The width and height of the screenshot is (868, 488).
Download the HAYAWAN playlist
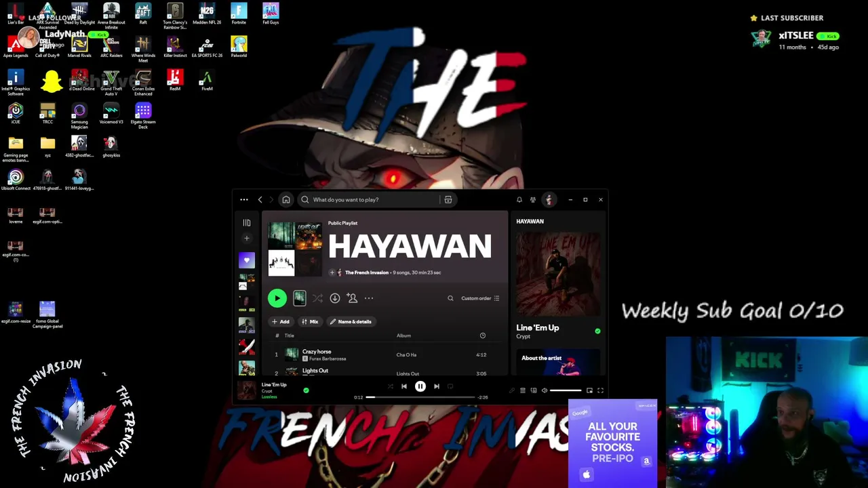point(335,298)
